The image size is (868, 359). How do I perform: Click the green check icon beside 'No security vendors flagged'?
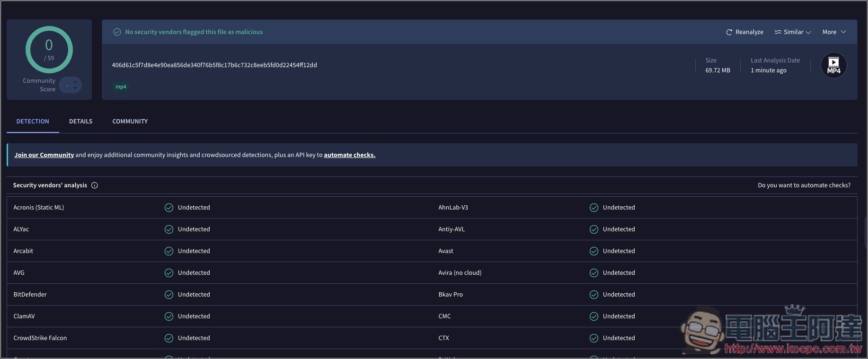[x=117, y=32]
